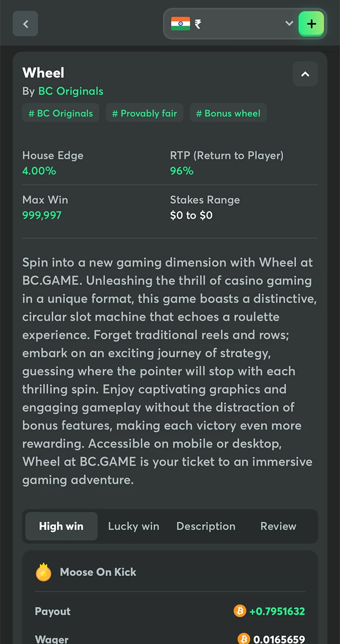The image size is (340, 644).
Task: Toggle the # BC Originals tag filter
Action: pos(60,113)
